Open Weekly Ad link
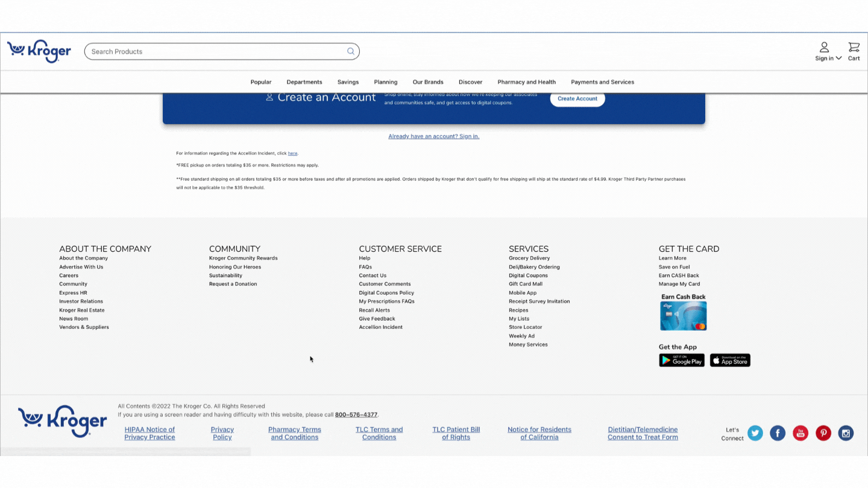868x488 pixels. pyautogui.click(x=521, y=336)
